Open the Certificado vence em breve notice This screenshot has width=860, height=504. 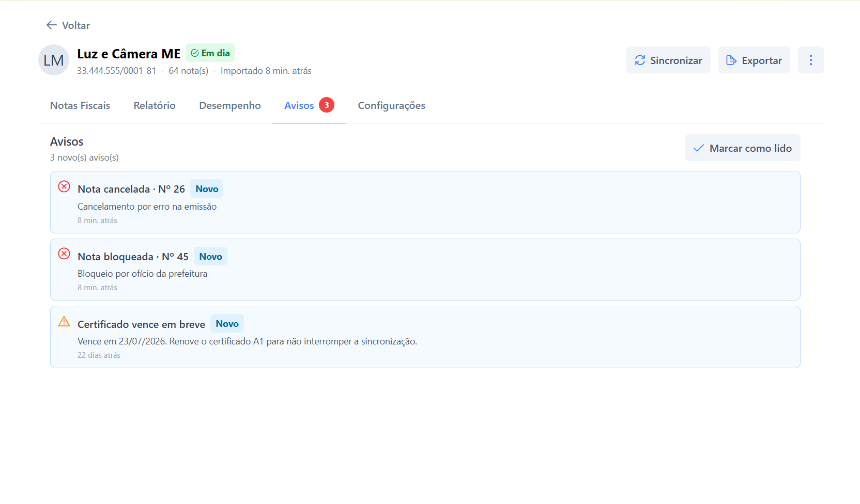[425, 337]
